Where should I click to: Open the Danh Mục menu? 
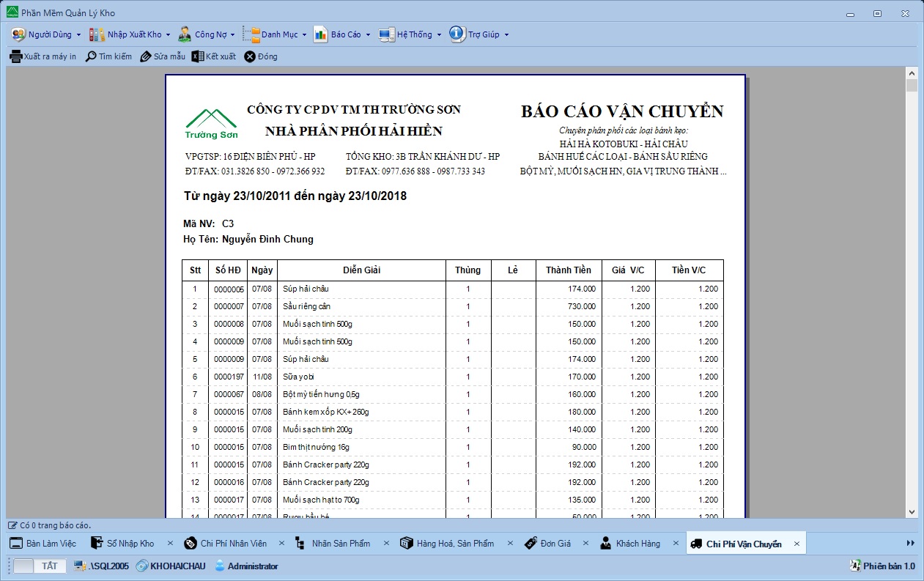pyautogui.click(x=278, y=34)
